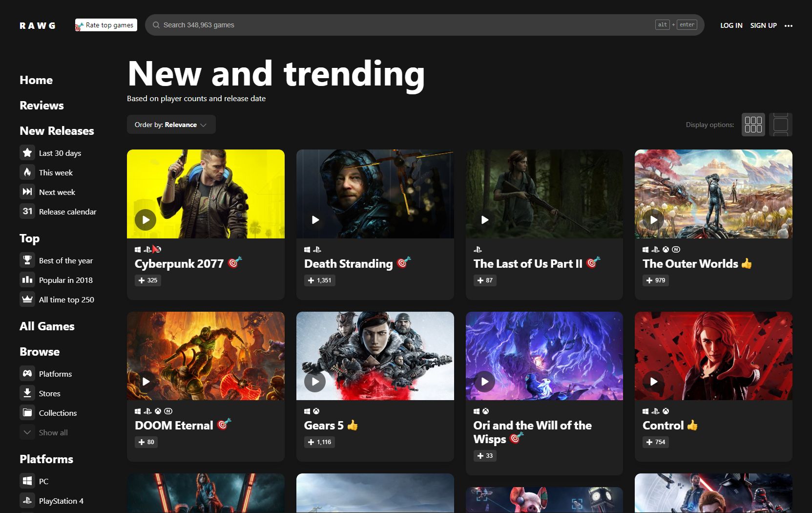Open the DOOM Eternal game title
The height and width of the screenshot is (513, 812).
pos(174,426)
